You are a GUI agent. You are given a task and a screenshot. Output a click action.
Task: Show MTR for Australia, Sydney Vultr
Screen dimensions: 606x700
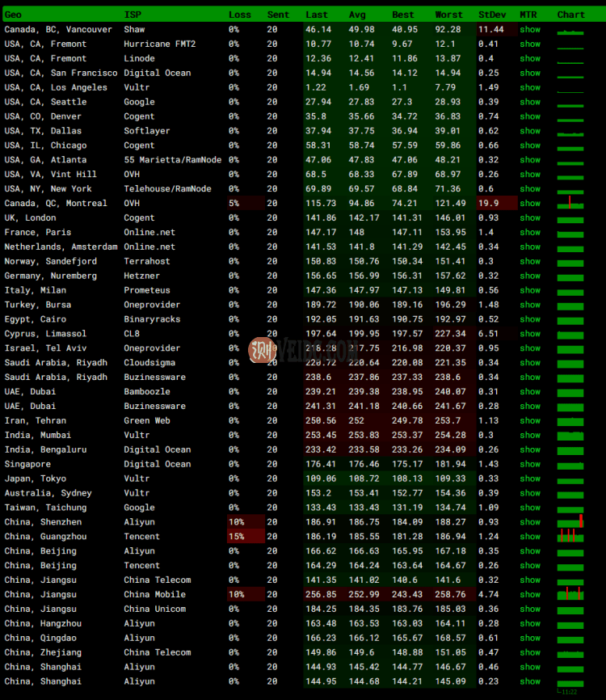point(530,493)
